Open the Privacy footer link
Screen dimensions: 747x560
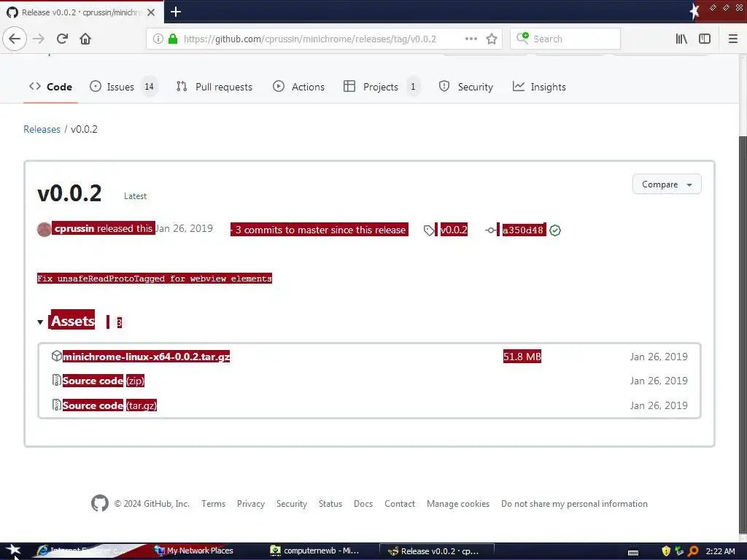pos(251,504)
